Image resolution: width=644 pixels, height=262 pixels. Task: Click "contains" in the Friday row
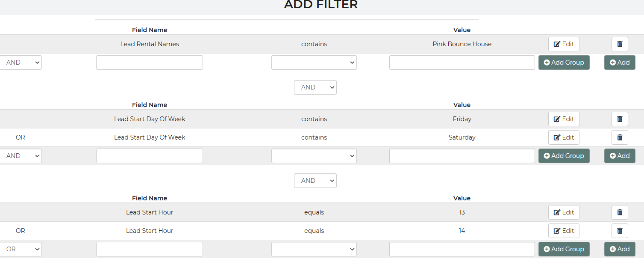point(314,119)
